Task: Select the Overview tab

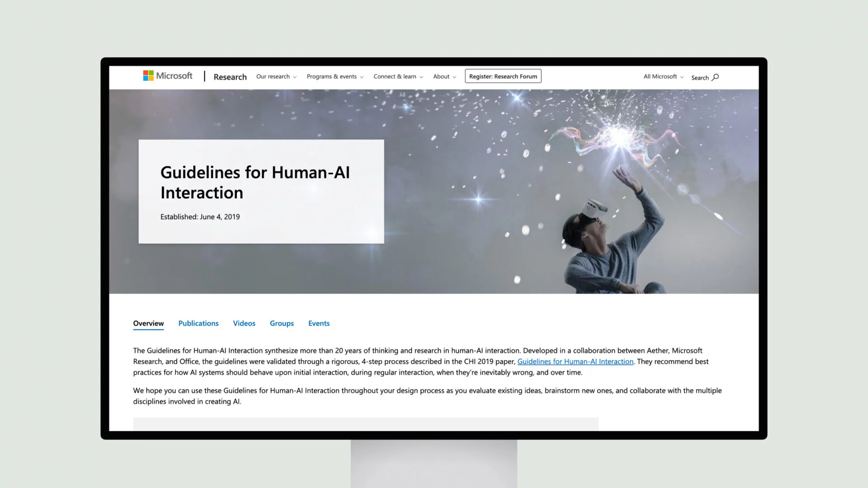Action: pyautogui.click(x=148, y=323)
